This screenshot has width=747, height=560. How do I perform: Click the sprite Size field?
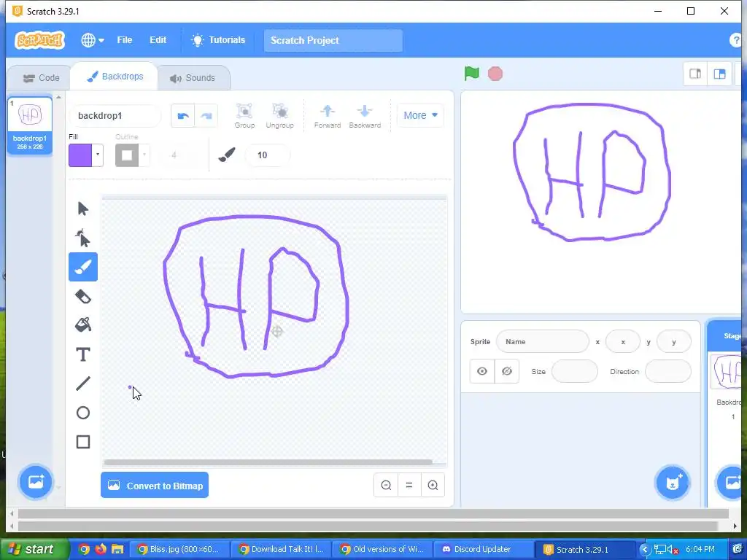(575, 371)
